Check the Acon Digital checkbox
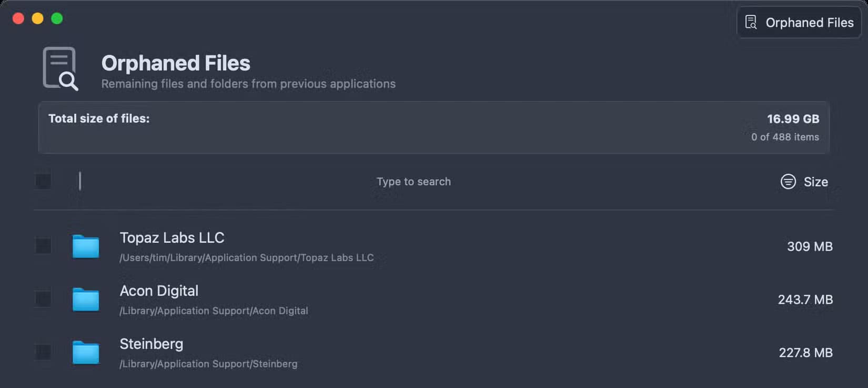Viewport: 868px width, 388px height. [x=43, y=299]
